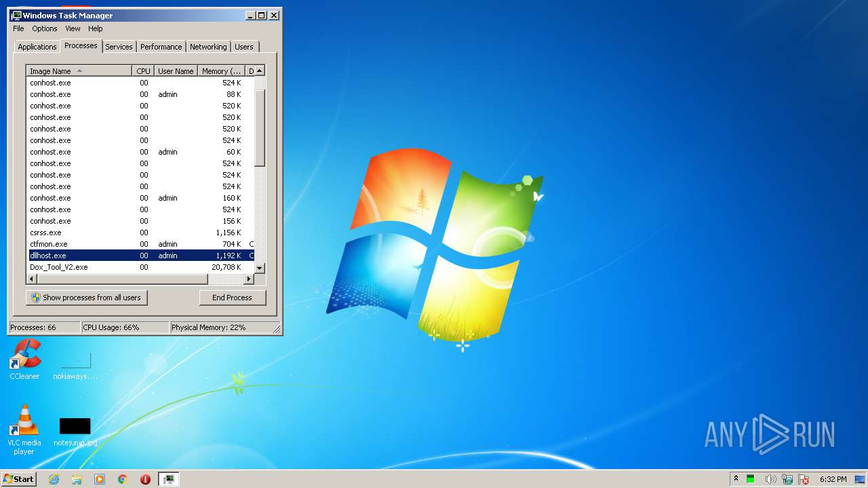Click Show processes from all users
This screenshot has width=868, height=488.
[x=86, y=298]
